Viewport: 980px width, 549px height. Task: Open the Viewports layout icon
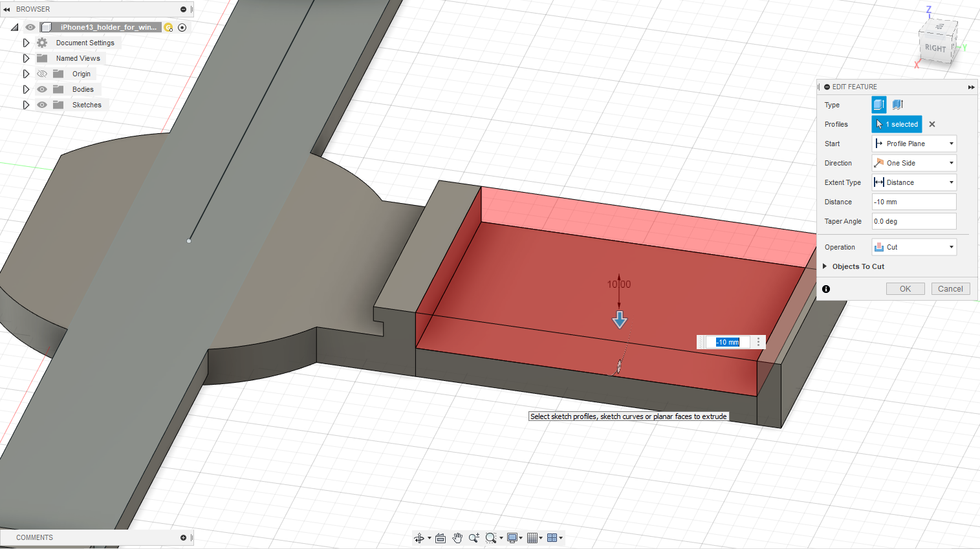click(x=552, y=538)
